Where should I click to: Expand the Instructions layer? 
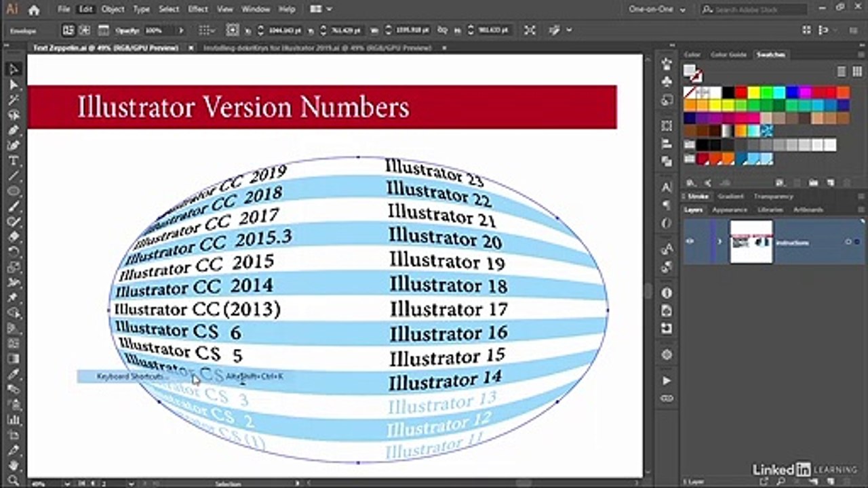click(719, 241)
